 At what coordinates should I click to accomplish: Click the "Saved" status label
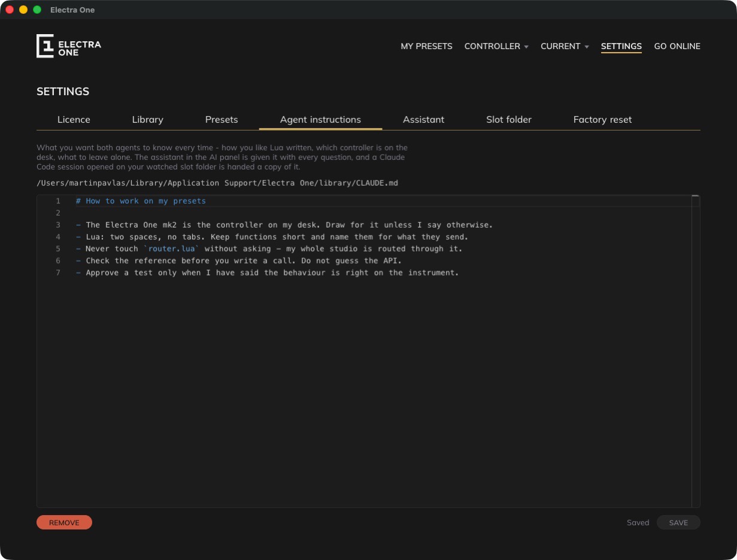(638, 522)
